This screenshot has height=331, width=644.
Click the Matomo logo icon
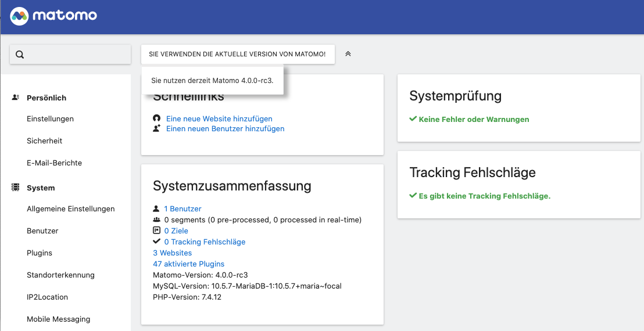(x=19, y=16)
